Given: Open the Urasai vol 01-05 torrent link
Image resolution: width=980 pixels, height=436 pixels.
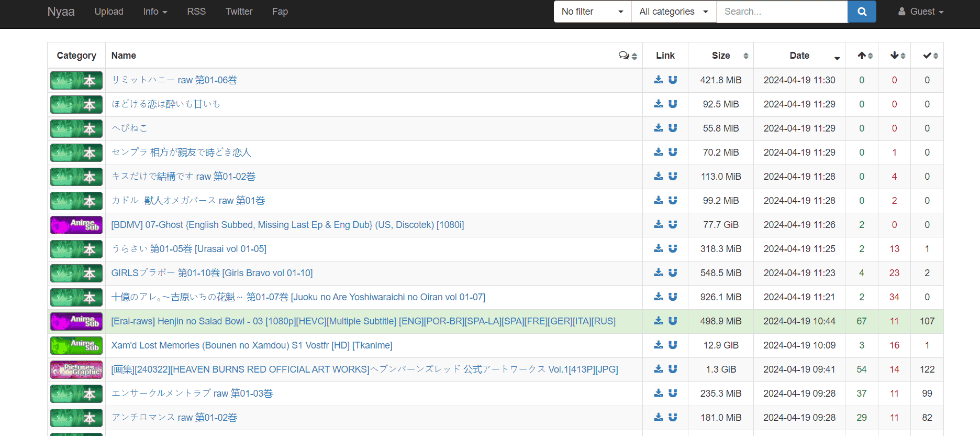Looking at the screenshot, I should 188,249.
